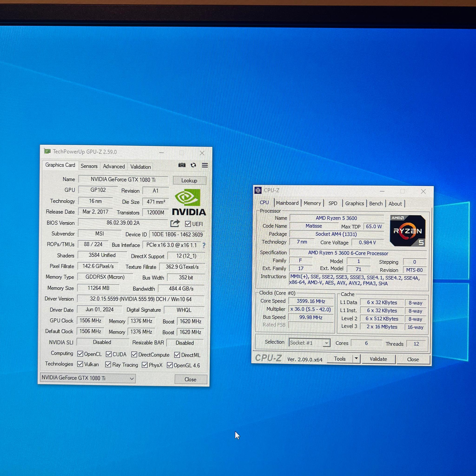Screen dimensions: 476x476
Task: Toggle the CUDA checkbox
Action: tap(109, 354)
